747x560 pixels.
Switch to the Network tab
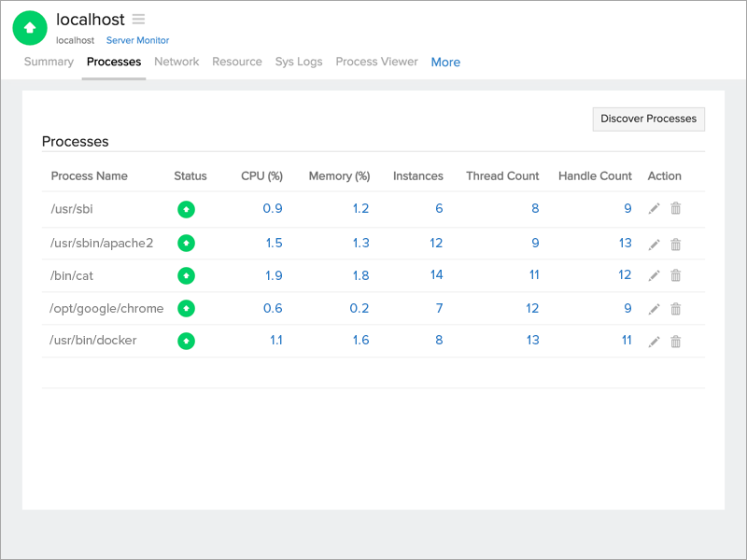176,62
